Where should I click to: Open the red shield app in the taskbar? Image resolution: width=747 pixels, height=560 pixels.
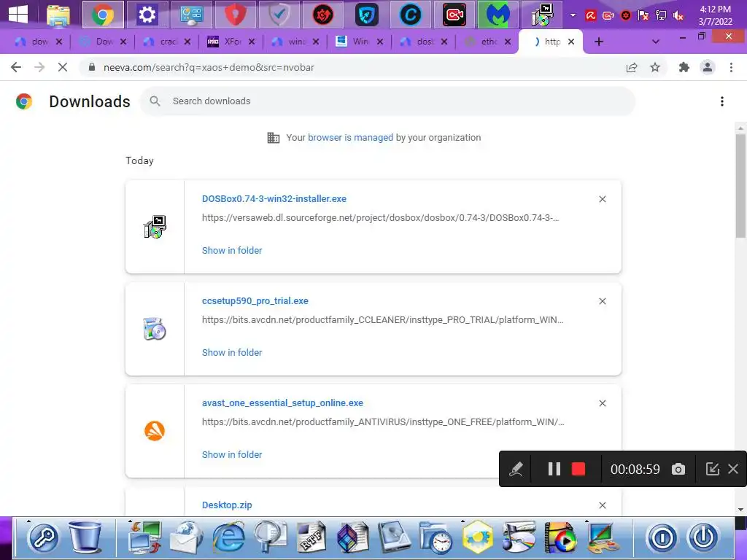pos(235,15)
